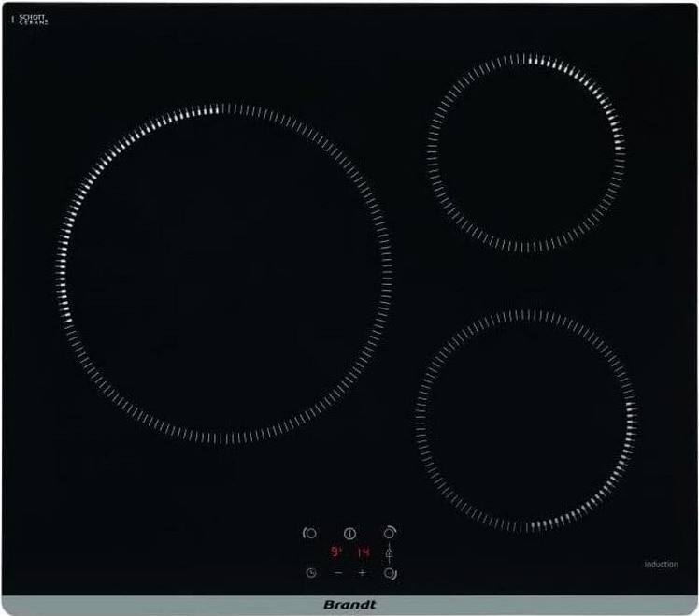Click the Induction label text
This screenshot has width=699, height=616.
(661, 565)
